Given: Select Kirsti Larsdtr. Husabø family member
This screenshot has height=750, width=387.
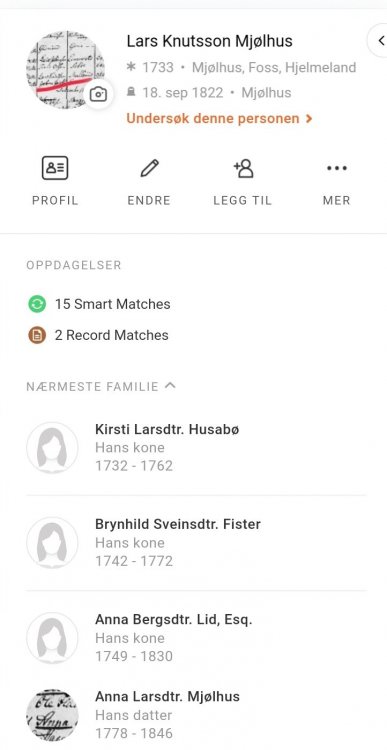Looking at the screenshot, I should click(x=196, y=448).
